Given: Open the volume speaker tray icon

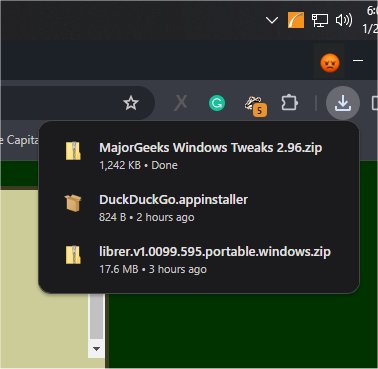Looking at the screenshot, I should 344,20.
